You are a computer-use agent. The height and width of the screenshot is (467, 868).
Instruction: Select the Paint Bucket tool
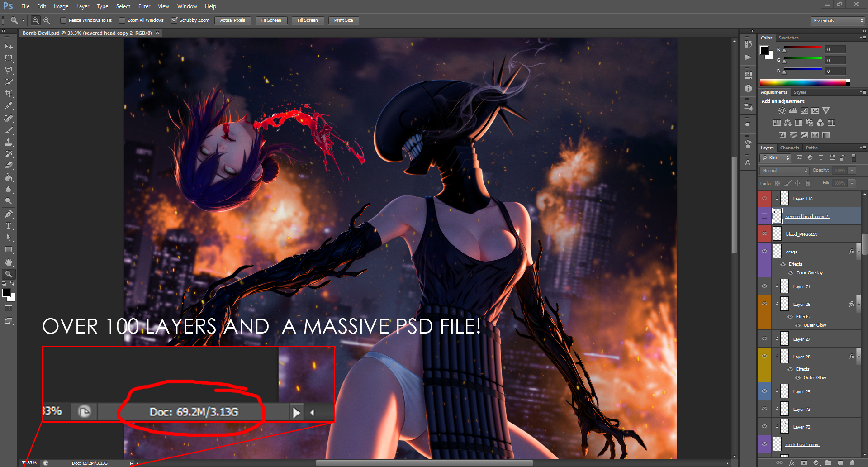pos(9,177)
